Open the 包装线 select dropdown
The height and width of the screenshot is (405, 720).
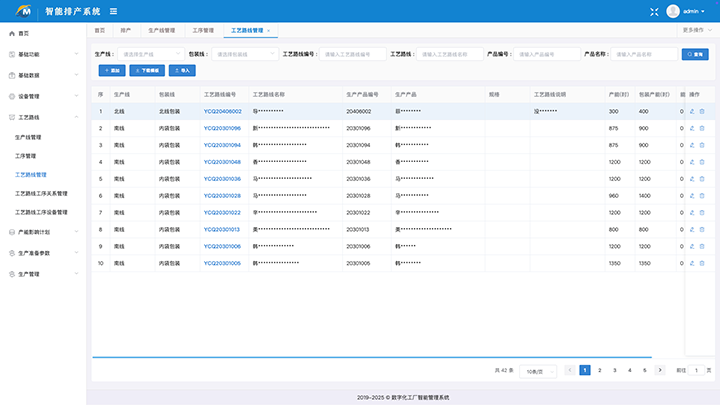pos(243,54)
